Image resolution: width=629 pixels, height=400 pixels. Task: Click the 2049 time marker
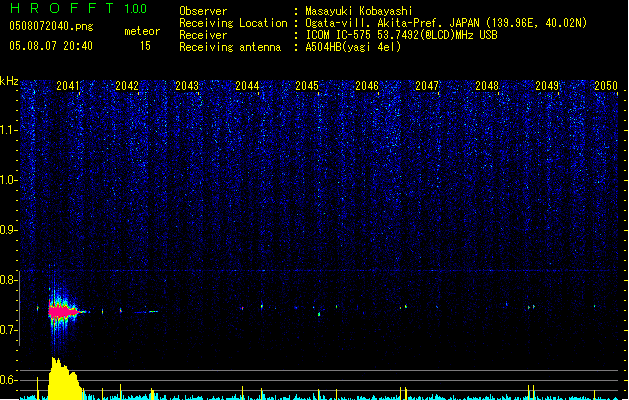547,85
